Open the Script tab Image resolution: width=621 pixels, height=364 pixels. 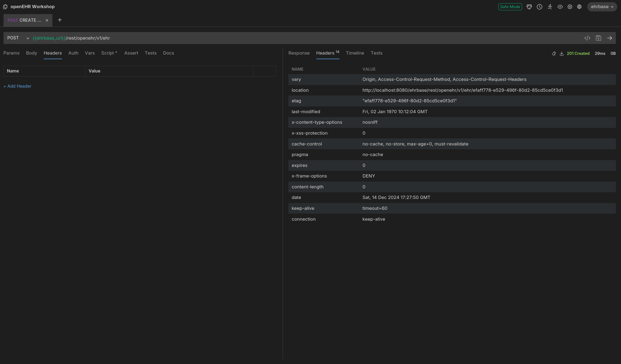(108, 53)
